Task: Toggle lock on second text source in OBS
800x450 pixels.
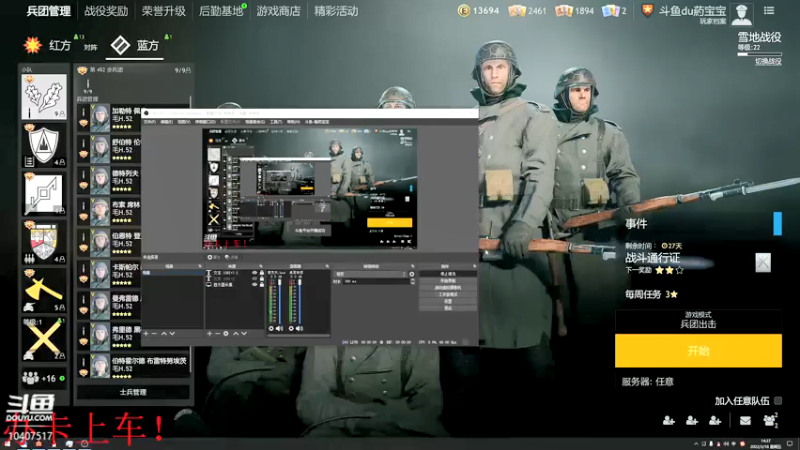Action: (262, 279)
